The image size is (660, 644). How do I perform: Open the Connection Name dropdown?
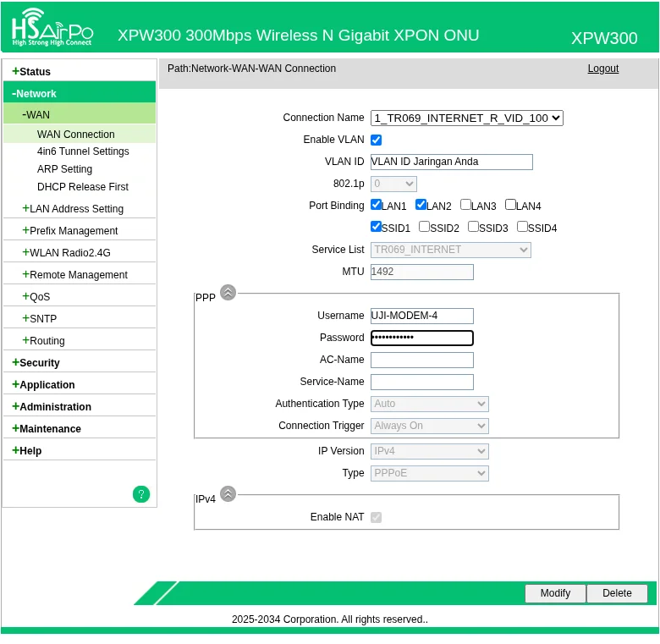(467, 118)
